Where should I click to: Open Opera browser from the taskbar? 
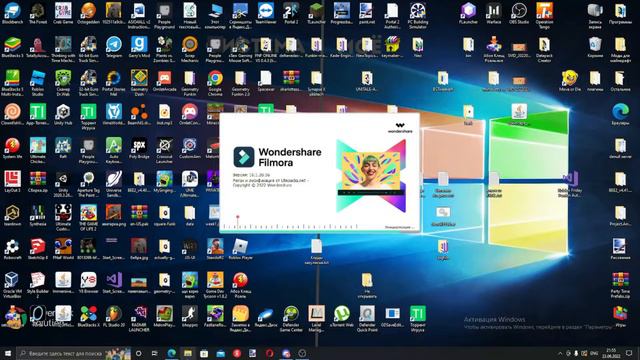point(269,353)
